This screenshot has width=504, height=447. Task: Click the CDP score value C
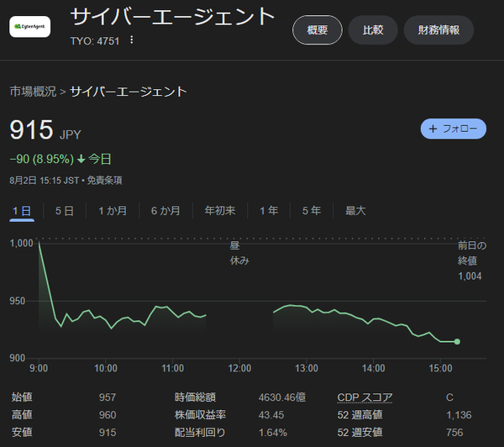tap(449, 397)
